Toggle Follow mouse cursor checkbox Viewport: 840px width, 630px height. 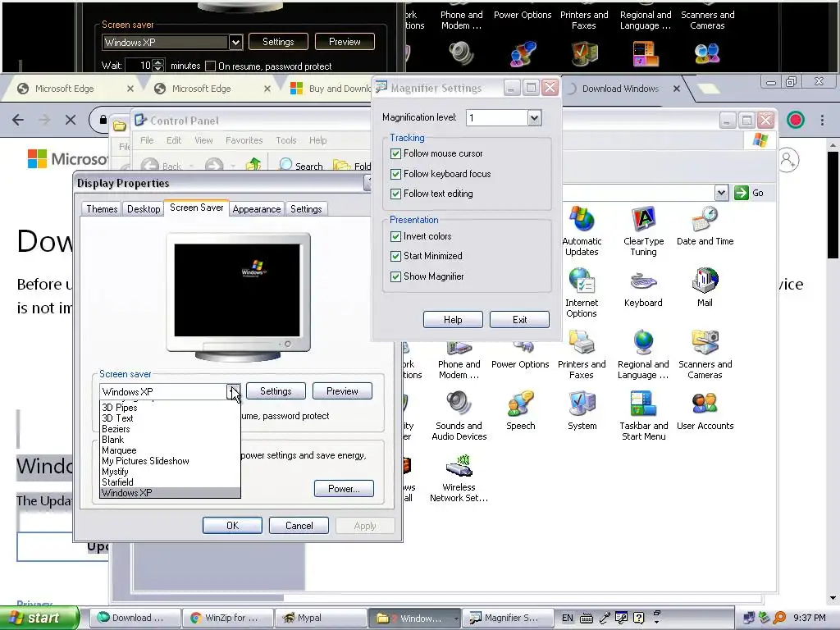396,153
